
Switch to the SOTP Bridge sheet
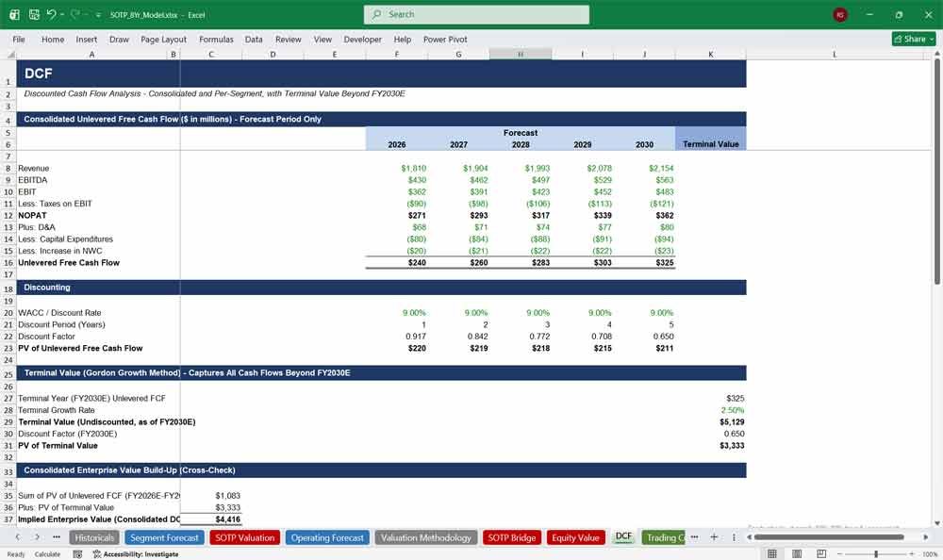coord(512,537)
